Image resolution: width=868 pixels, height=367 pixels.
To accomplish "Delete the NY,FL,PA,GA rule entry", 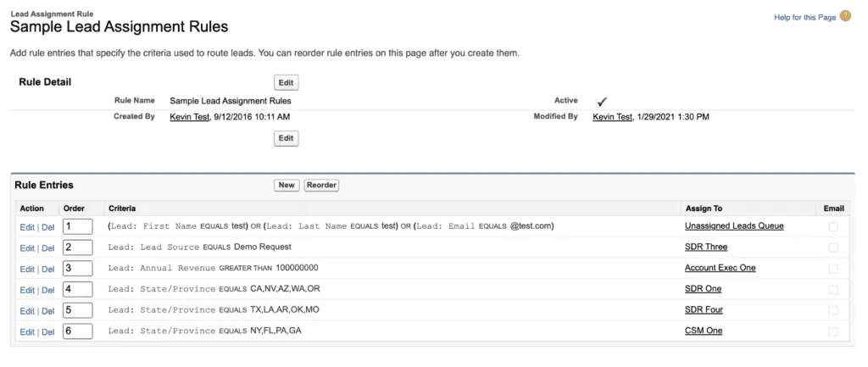I will (48, 332).
